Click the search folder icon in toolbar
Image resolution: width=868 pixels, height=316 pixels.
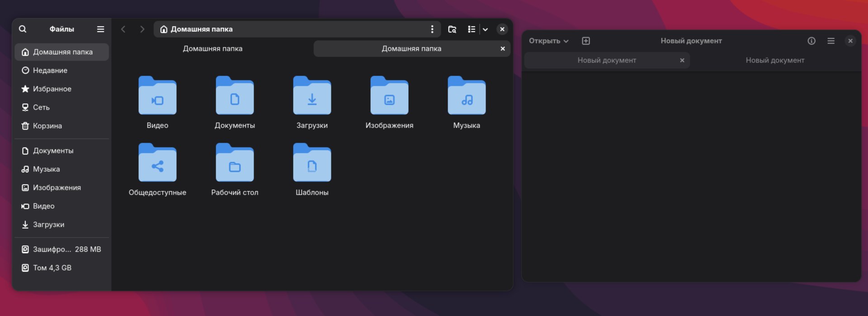point(452,29)
